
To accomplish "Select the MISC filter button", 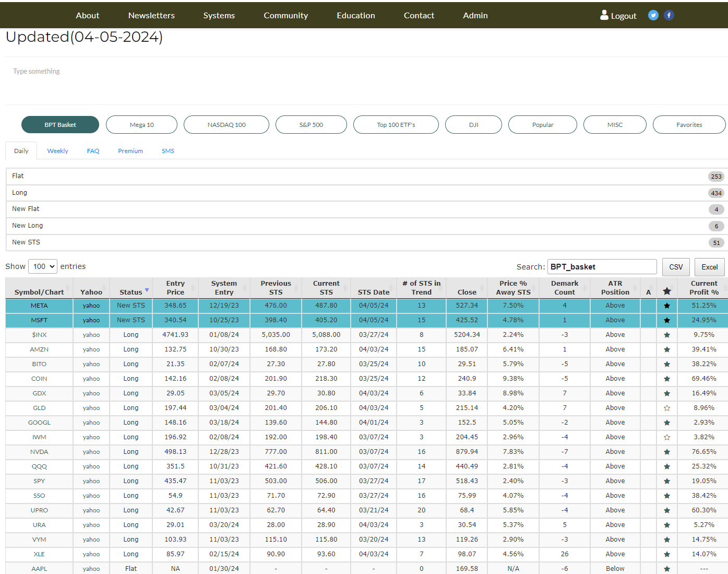I will [x=615, y=125].
